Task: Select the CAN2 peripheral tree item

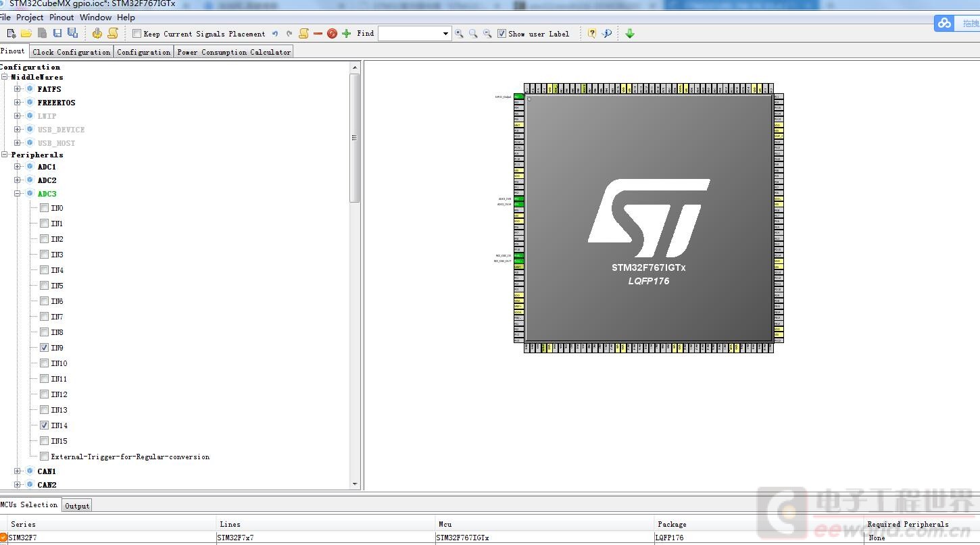Action: tap(47, 484)
